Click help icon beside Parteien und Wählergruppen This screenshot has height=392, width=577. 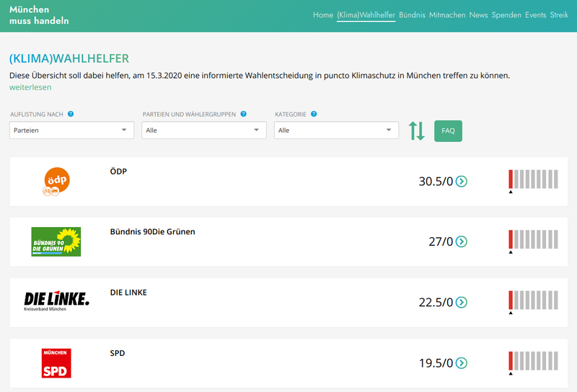click(x=243, y=114)
